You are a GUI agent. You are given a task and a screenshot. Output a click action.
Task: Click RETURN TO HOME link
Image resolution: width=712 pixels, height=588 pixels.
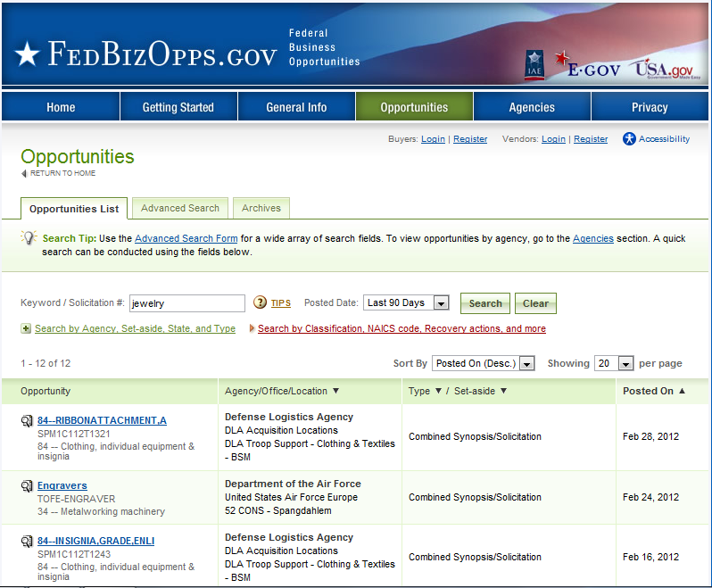coord(62,173)
